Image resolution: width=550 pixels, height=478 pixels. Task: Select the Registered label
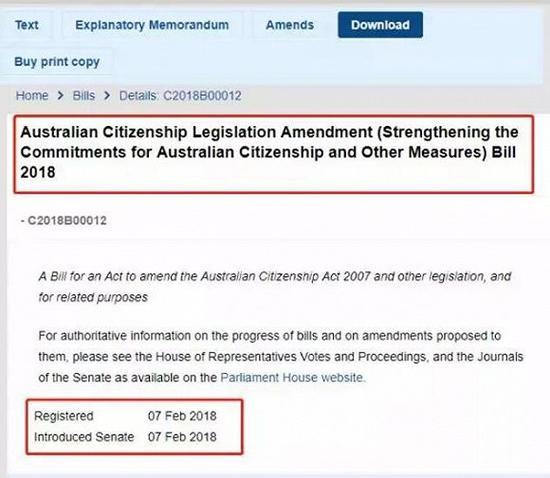tap(63, 416)
